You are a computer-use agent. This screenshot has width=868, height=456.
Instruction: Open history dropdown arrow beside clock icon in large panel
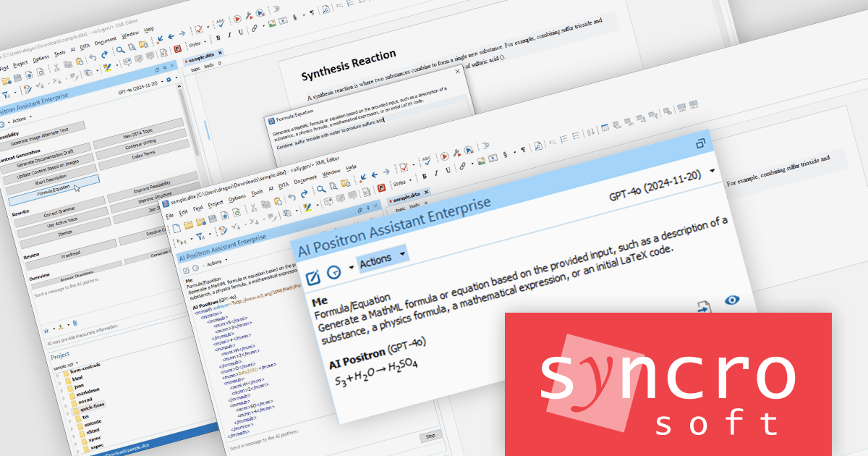point(352,268)
